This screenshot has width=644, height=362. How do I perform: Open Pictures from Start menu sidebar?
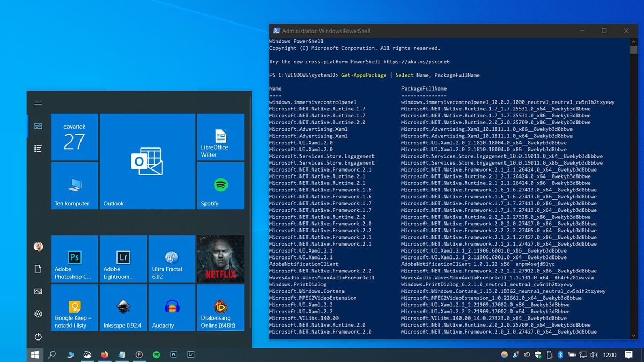tap(38, 291)
